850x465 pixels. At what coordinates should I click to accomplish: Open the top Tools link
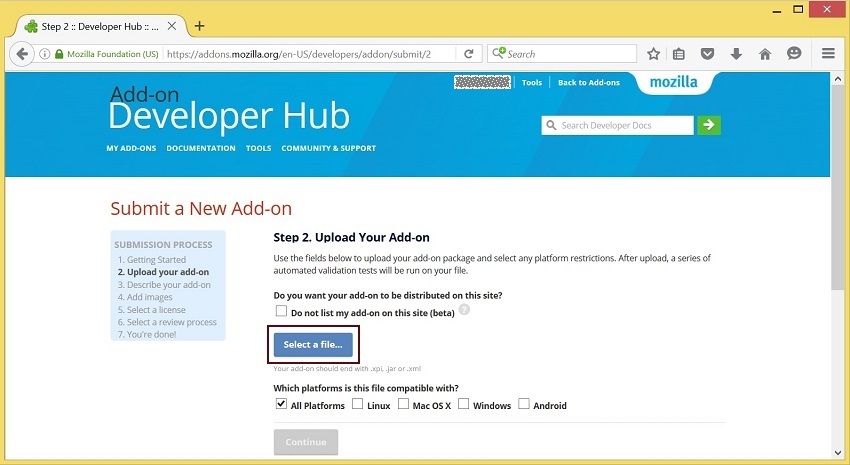[532, 82]
